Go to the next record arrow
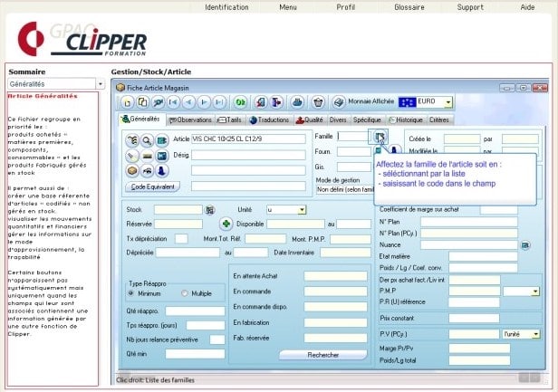 (204, 102)
